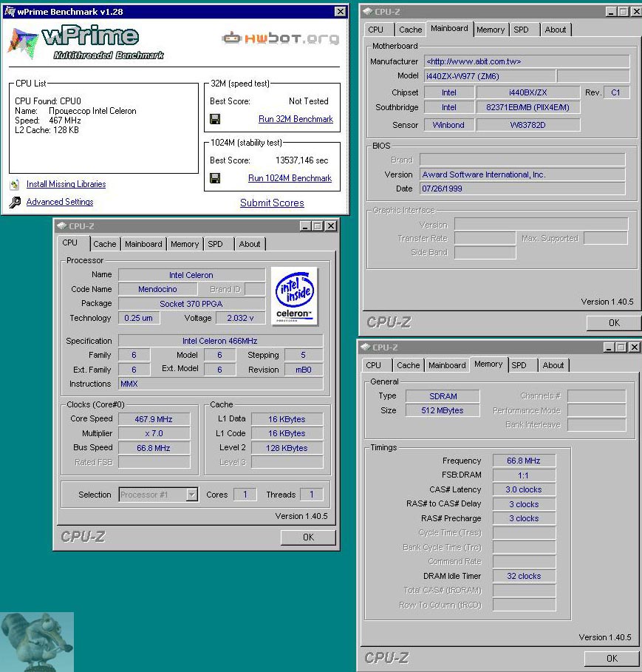Click Southbridge 82371EB/MB value
The image size is (642, 672).
point(527,108)
